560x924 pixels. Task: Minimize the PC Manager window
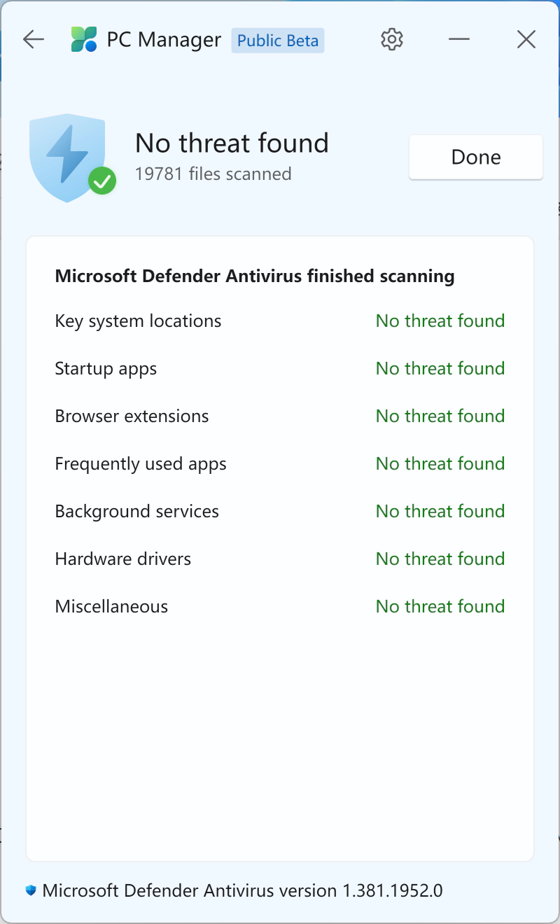(459, 40)
